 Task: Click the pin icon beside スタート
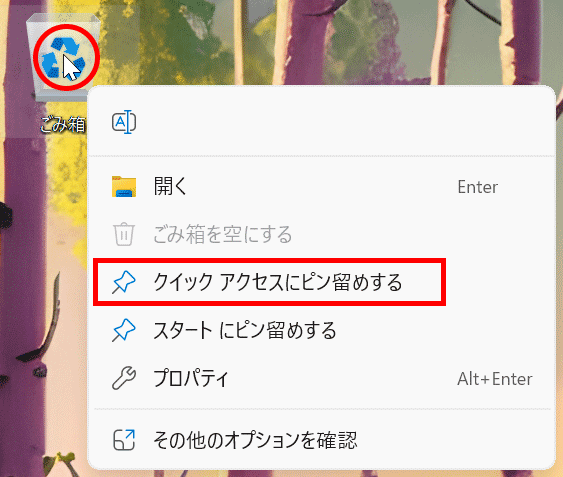[x=124, y=330]
